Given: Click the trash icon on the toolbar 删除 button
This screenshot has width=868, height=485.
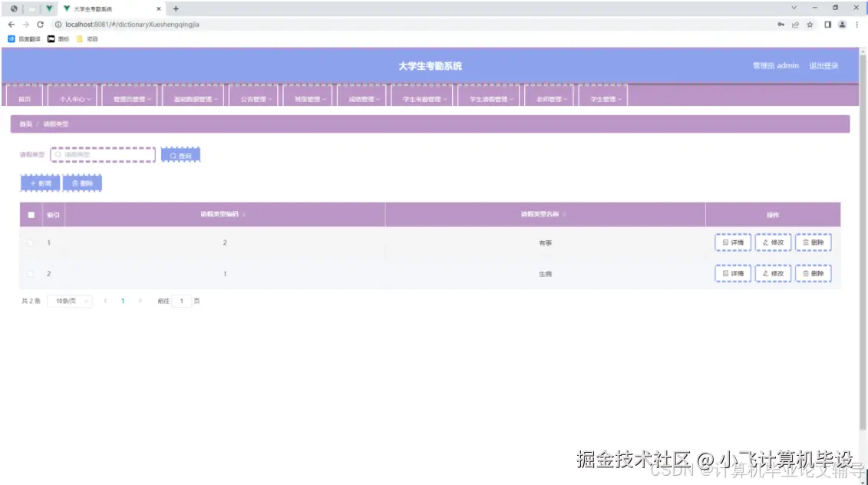Looking at the screenshot, I should tap(75, 183).
